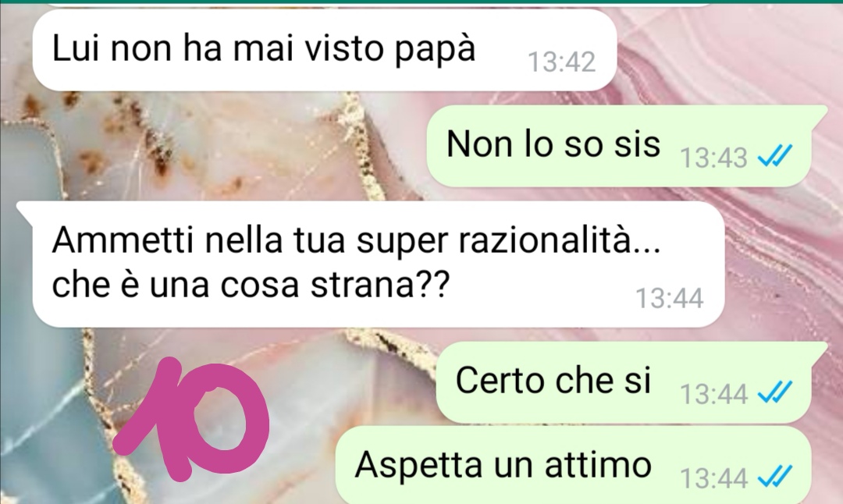Click the pink handwritten number 10
The image size is (843, 504).
click(x=191, y=418)
